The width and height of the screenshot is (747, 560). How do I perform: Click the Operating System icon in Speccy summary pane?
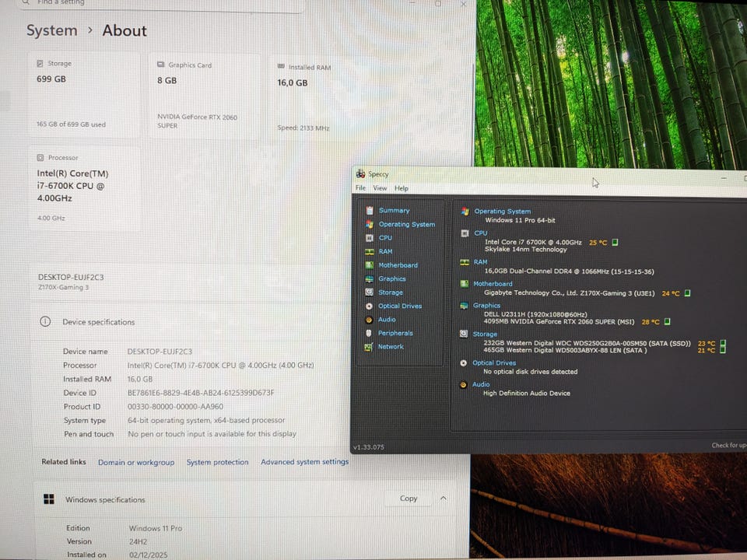pyautogui.click(x=465, y=212)
